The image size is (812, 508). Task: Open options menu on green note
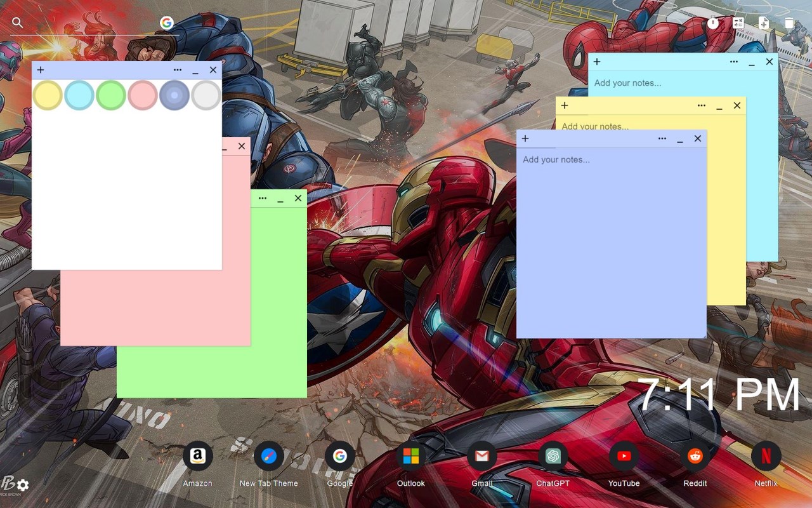(263, 198)
